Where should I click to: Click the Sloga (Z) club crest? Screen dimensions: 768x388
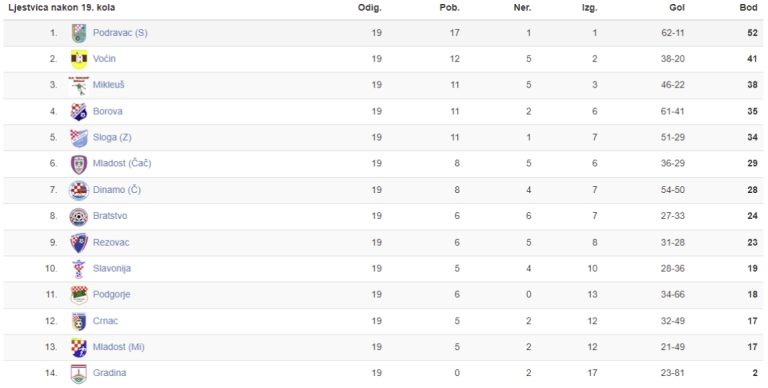pos(79,138)
